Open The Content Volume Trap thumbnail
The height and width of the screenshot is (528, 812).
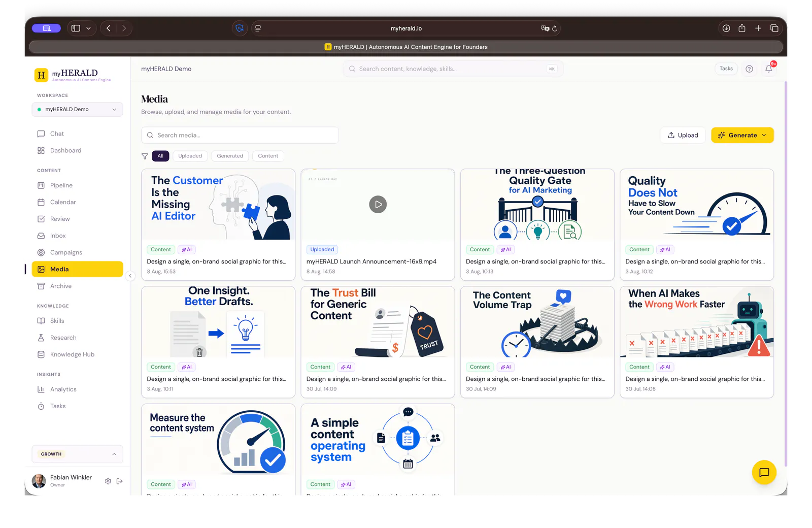537,321
